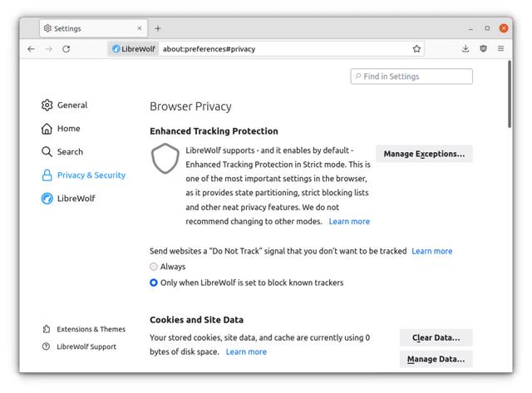
Task: Click the General gear icon in sidebar
Action: [47, 106]
